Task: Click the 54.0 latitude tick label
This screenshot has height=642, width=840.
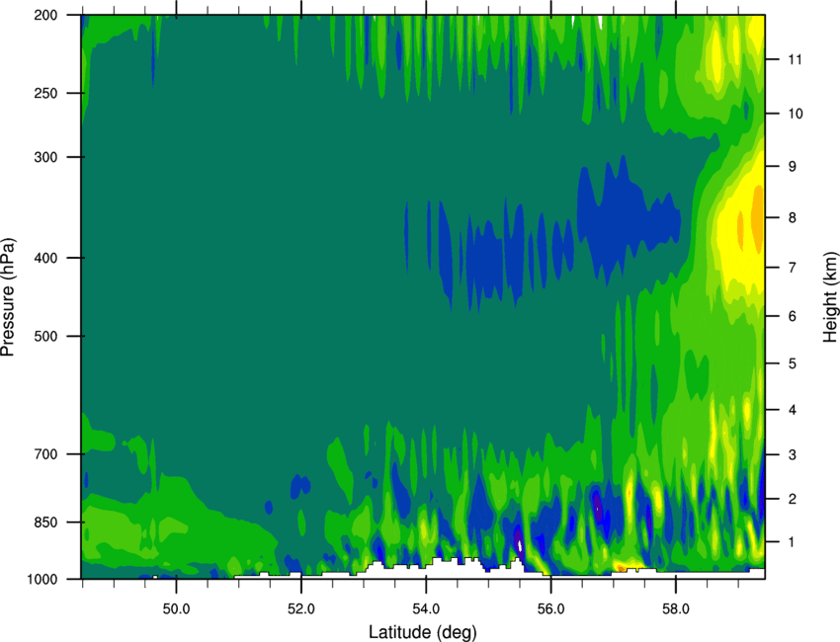Action: pos(426,608)
